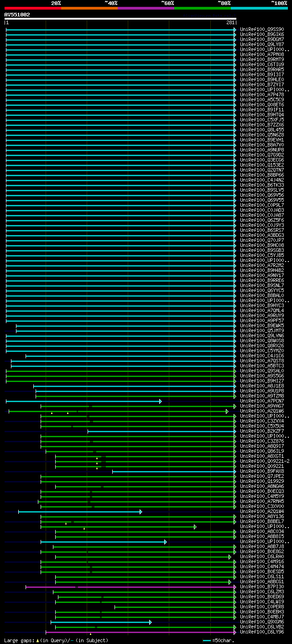Click the query name AV551002
This screenshot has width=292, height=644.
(x=17, y=15)
